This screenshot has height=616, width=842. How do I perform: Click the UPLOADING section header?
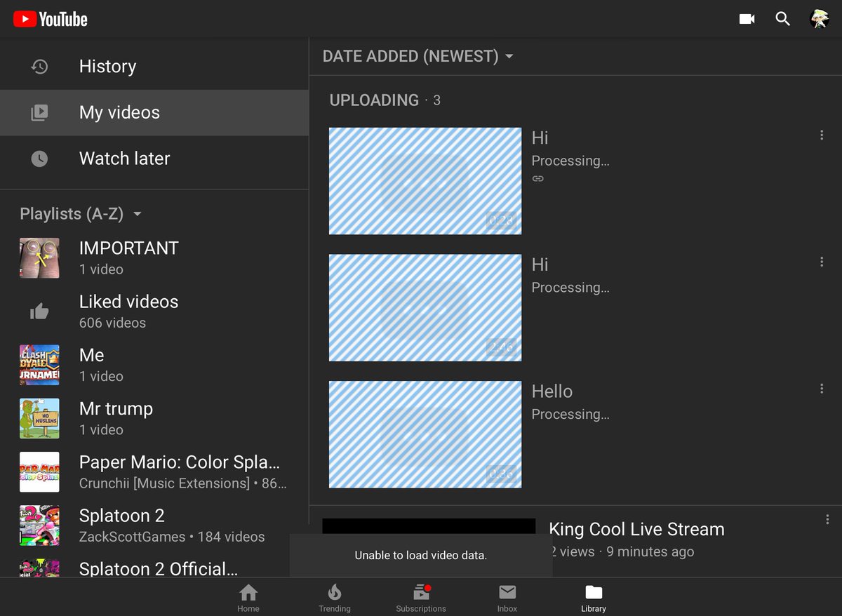tap(385, 100)
